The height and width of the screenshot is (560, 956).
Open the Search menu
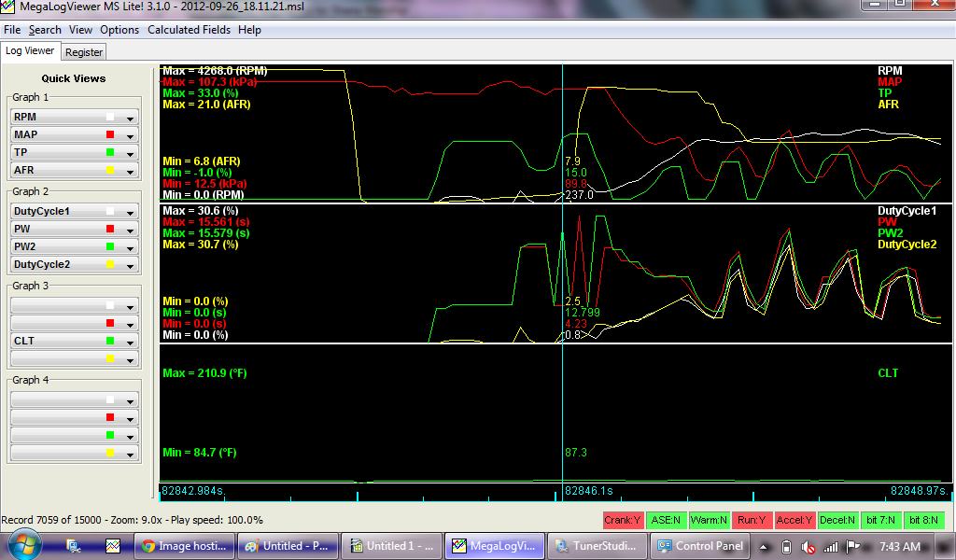point(45,30)
